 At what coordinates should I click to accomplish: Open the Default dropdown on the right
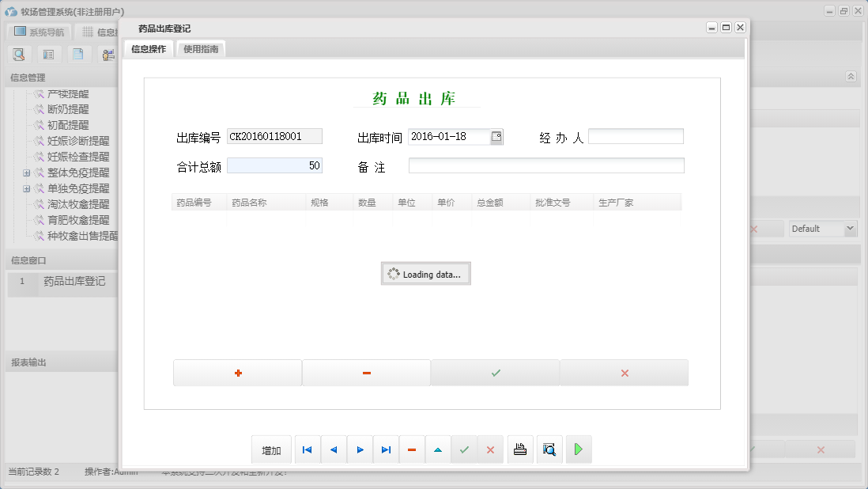(822, 228)
